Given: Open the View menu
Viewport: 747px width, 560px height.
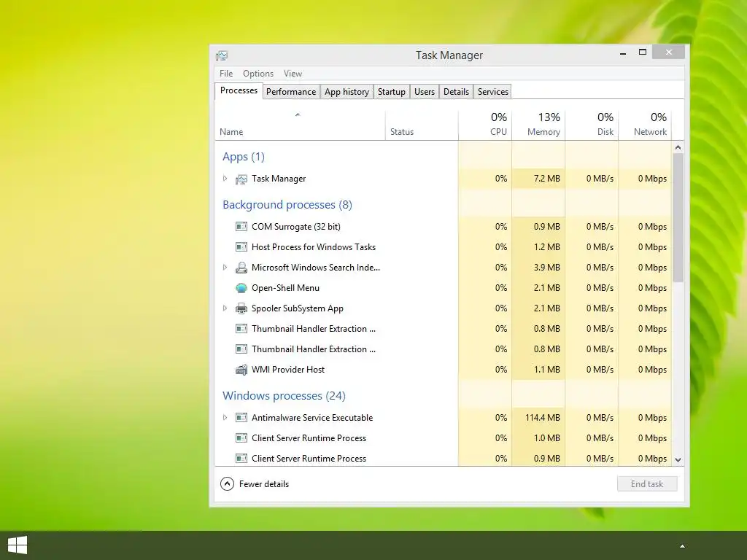Looking at the screenshot, I should click(293, 74).
